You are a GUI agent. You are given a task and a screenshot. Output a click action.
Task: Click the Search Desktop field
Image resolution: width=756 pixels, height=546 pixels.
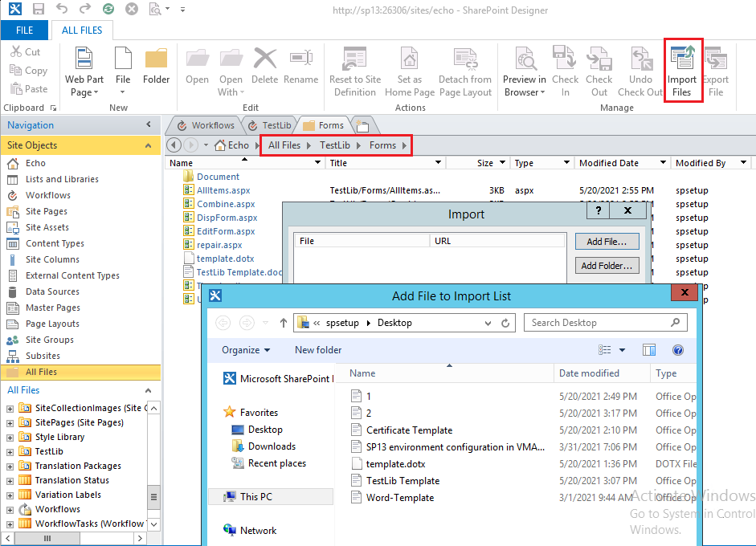[x=606, y=323]
